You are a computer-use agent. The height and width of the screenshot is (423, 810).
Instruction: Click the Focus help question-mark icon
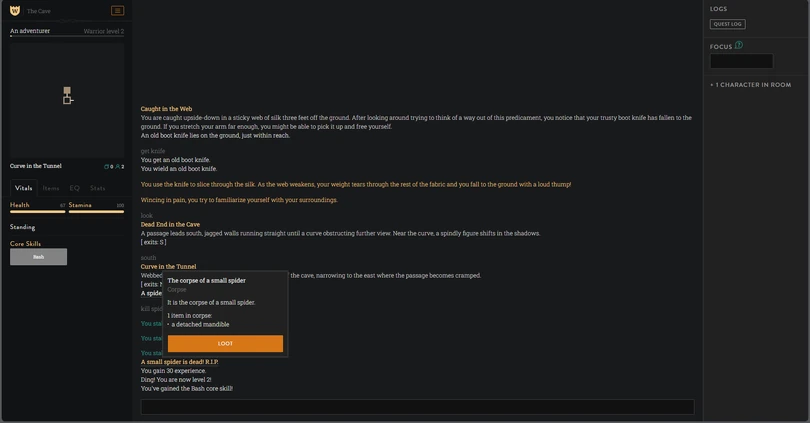[739, 45]
